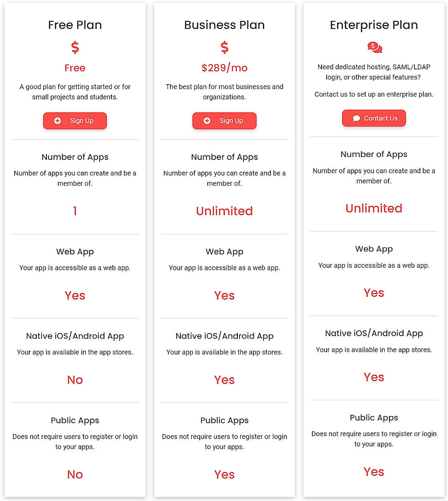Select the Business Plan heading

[224, 25]
